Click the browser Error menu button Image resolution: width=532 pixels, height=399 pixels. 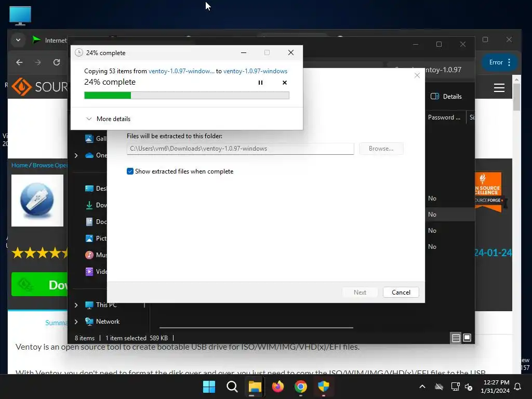pos(500,62)
